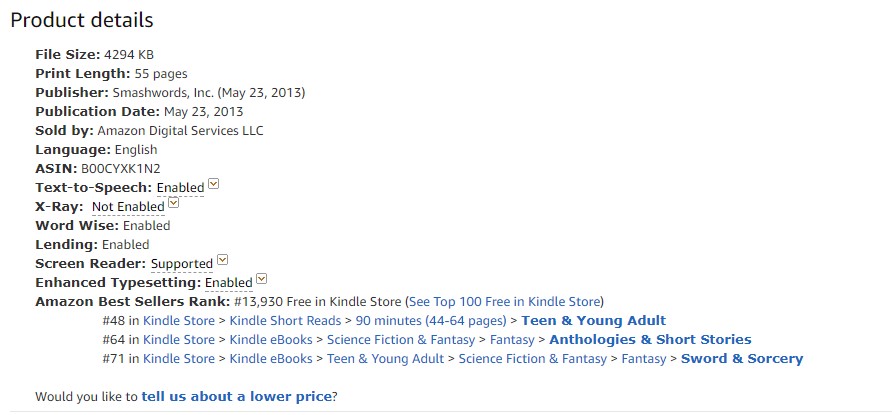The height and width of the screenshot is (415, 892).
Task: Go to Anthologies & Short Stories category
Action: point(650,340)
